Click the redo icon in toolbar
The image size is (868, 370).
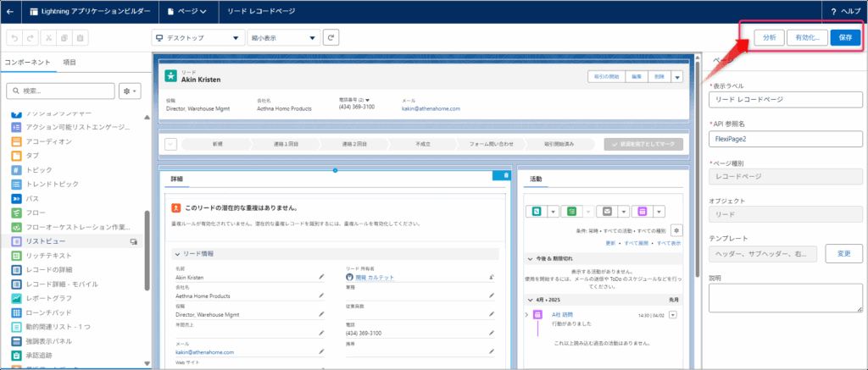point(30,38)
